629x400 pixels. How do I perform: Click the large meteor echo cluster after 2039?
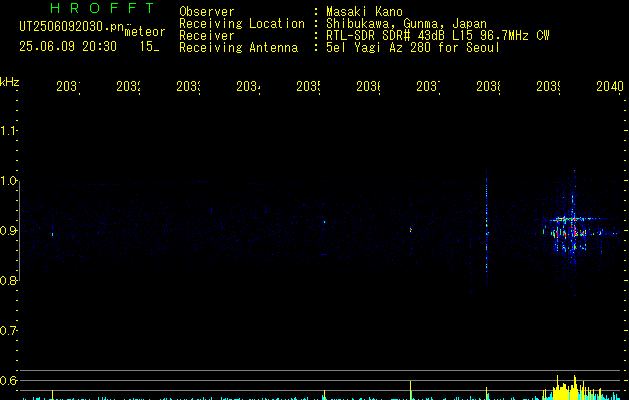click(x=572, y=232)
